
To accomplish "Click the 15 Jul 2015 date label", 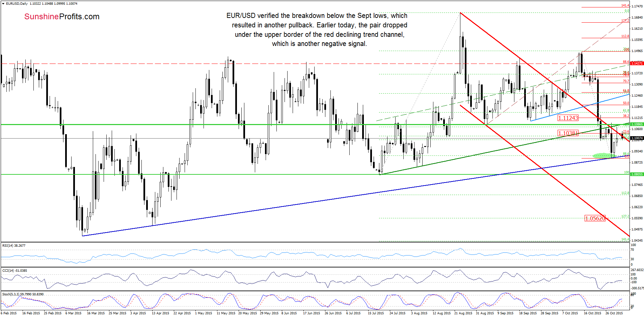I will point(376,313).
